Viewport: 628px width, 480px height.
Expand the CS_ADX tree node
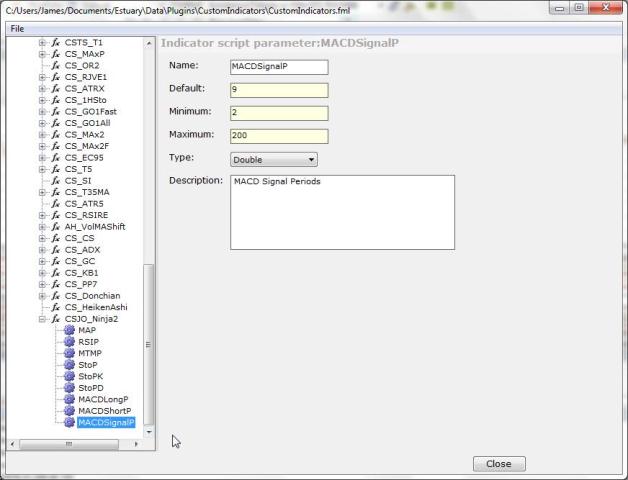point(42,250)
